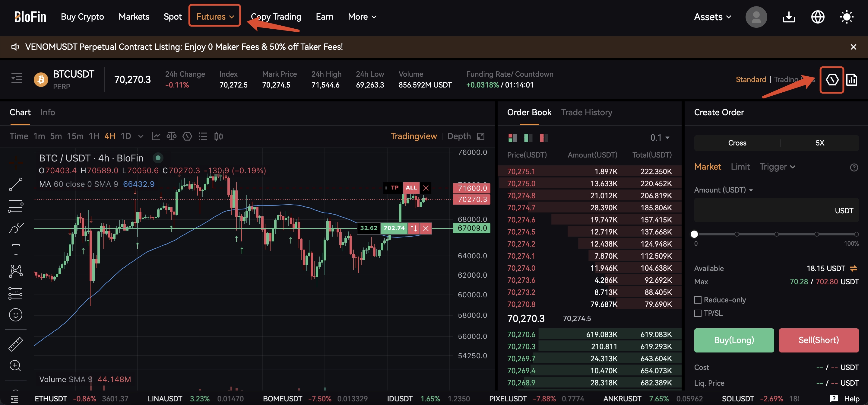This screenshot has width=868, height=405.
Task: Open the Assets dropdown
Action: pyautogui.click(x=712, y=17)
